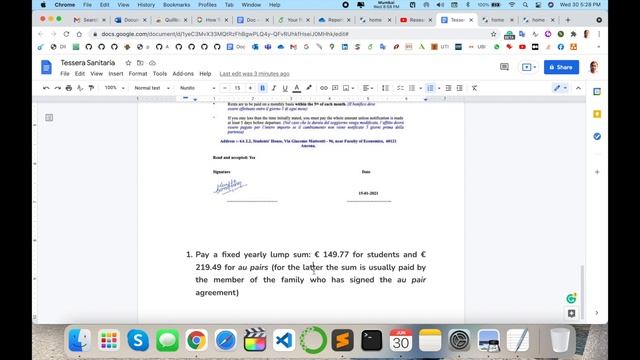Go to Docs home via blue logo
The image size is (640, 360).
point(47,67)
